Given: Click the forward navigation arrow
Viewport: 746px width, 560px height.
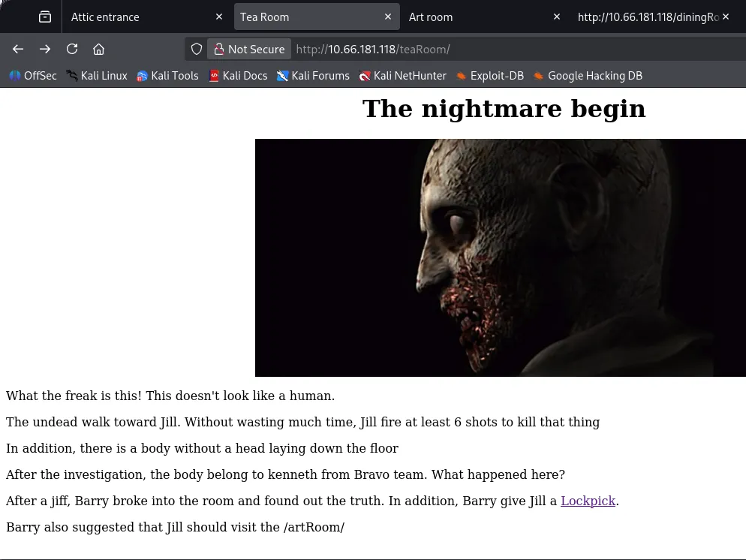Looking at the screenshot, I should [45, 49].
